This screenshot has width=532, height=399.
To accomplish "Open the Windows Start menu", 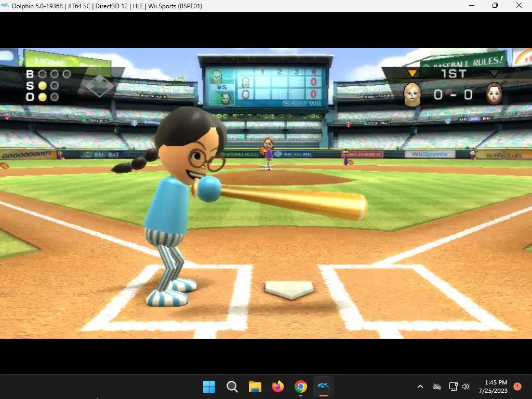I will tap(209, 387).
